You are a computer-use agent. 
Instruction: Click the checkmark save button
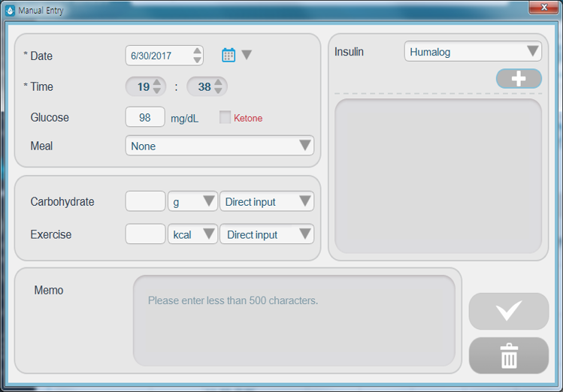(509, 311)
